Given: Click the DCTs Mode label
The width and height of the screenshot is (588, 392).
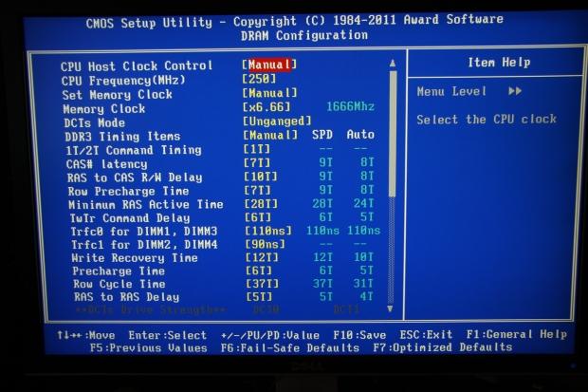Looking at the screenshot, I should tap(94, 122).
